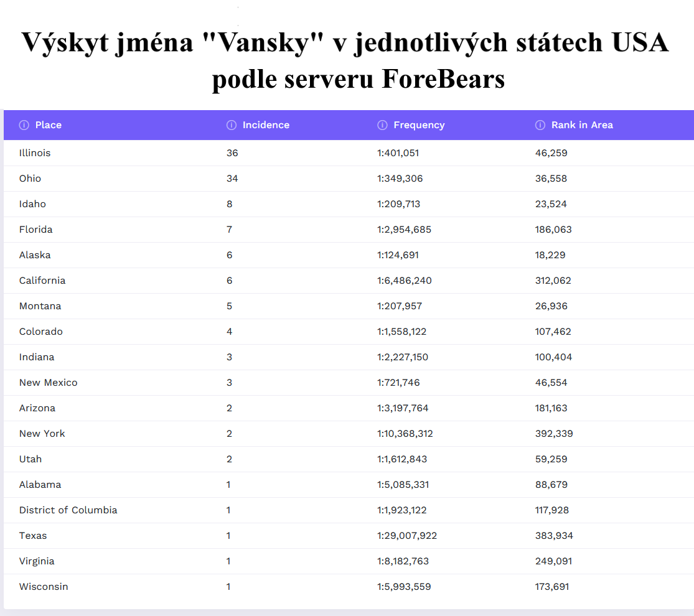Click the Wisconsin place name
The width and height of the screenshot is (694, 616).
(44, 587)
